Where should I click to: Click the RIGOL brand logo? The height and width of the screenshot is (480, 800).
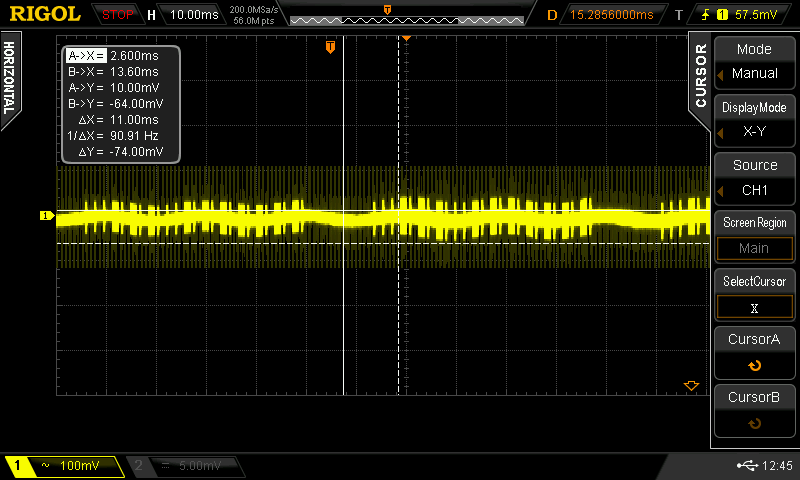tap(45, 14)
